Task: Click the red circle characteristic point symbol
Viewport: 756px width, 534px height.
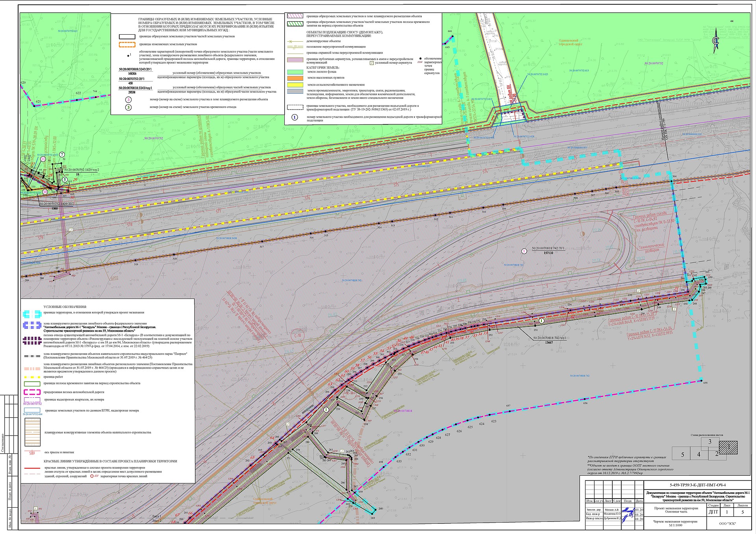Action: pos(92,476)
